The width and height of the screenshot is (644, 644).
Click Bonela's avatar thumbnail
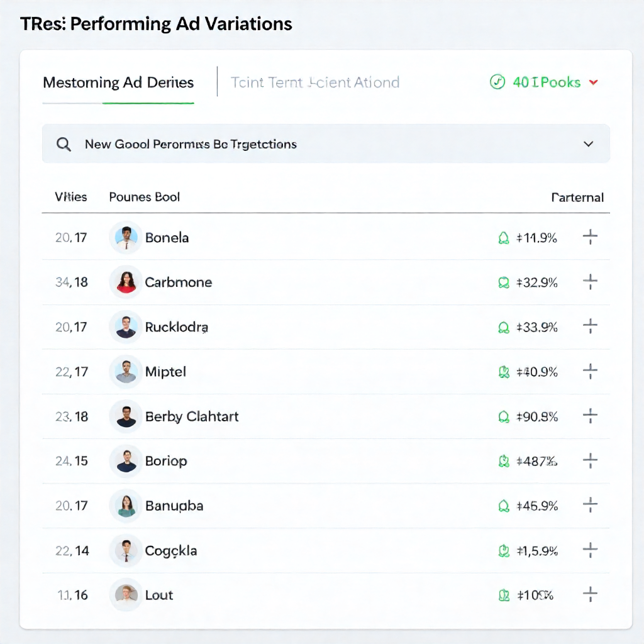(x=125, y=237)
